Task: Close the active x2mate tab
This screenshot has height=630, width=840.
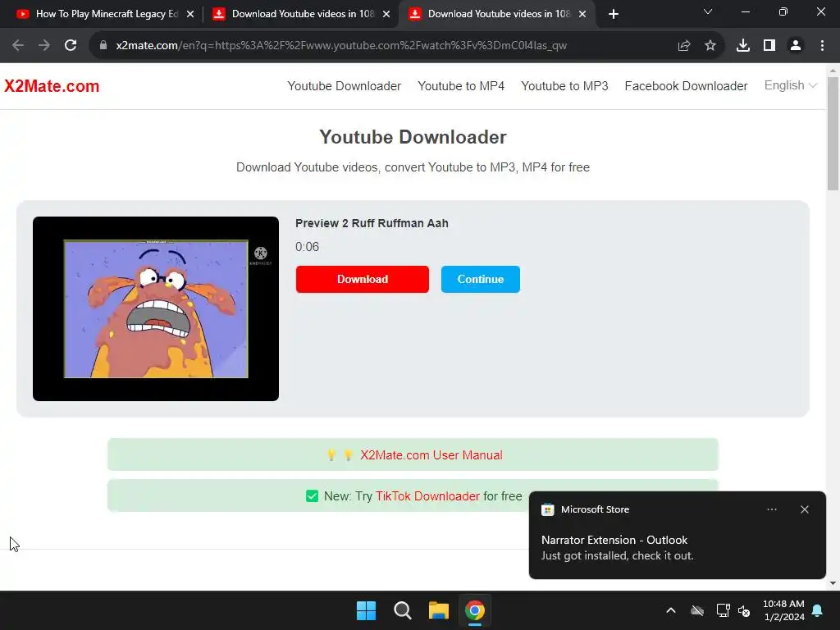Action: [x=582, y=15]
